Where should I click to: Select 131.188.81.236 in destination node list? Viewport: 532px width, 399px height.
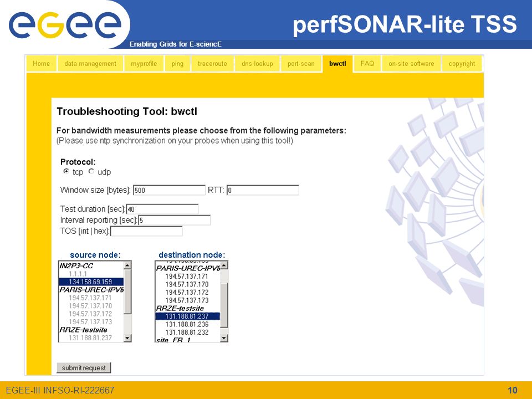click(x=188, y=324)
